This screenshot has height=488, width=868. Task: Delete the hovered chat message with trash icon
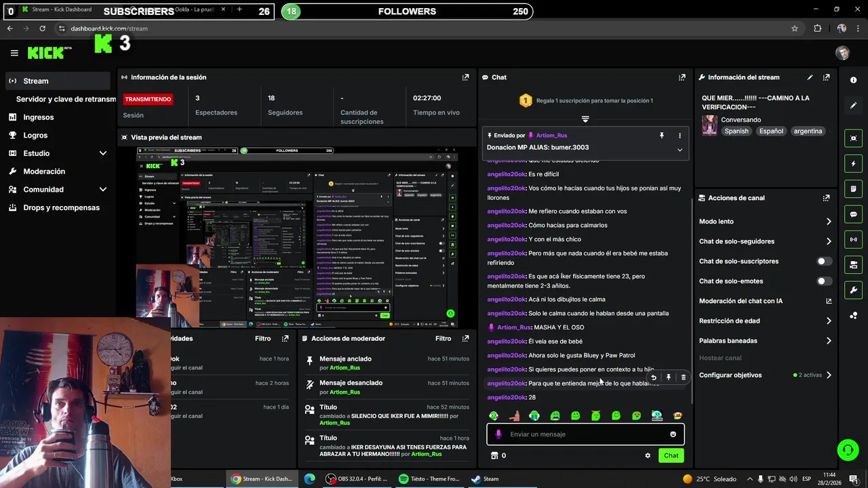tap(683, 378)
